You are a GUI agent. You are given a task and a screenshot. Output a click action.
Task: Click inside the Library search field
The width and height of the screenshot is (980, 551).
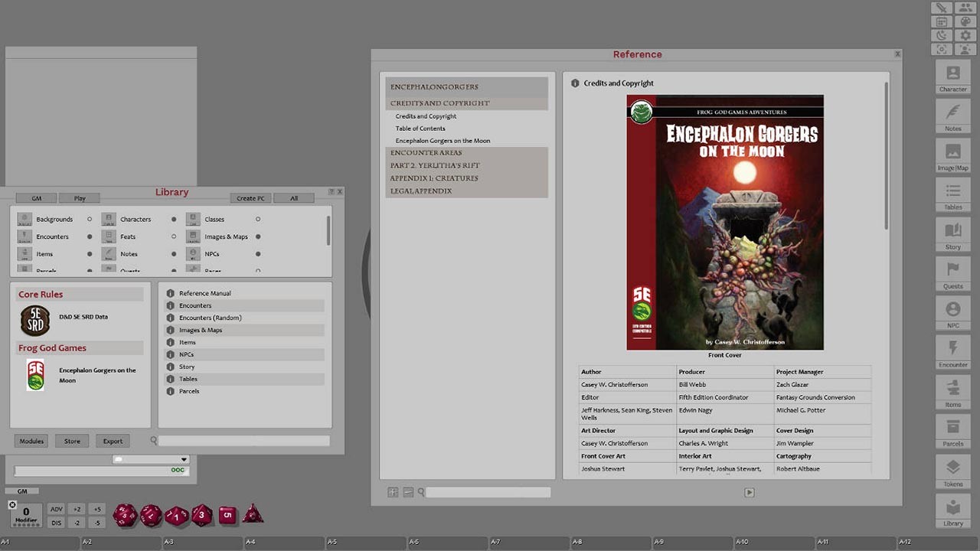coord(243,440)
